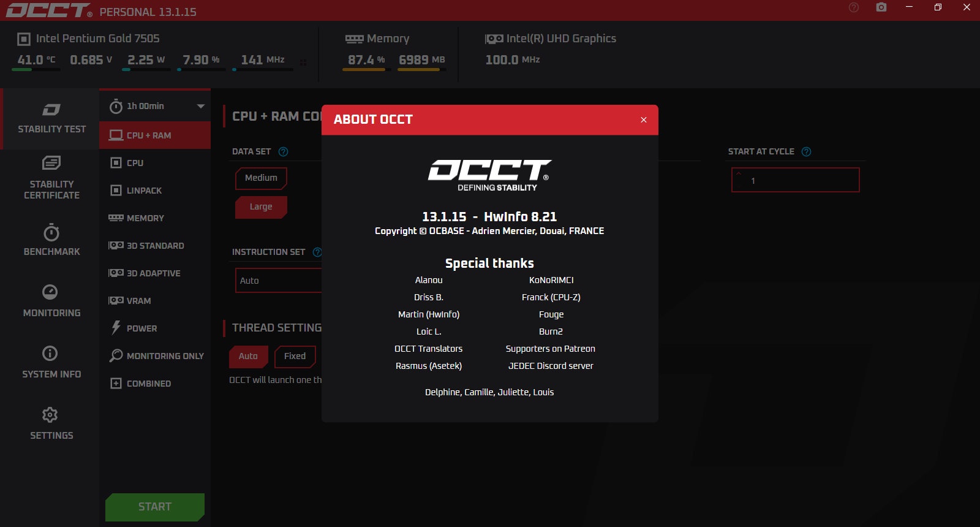Click Martin (HwInfo) in special thanks

point(429,314)
